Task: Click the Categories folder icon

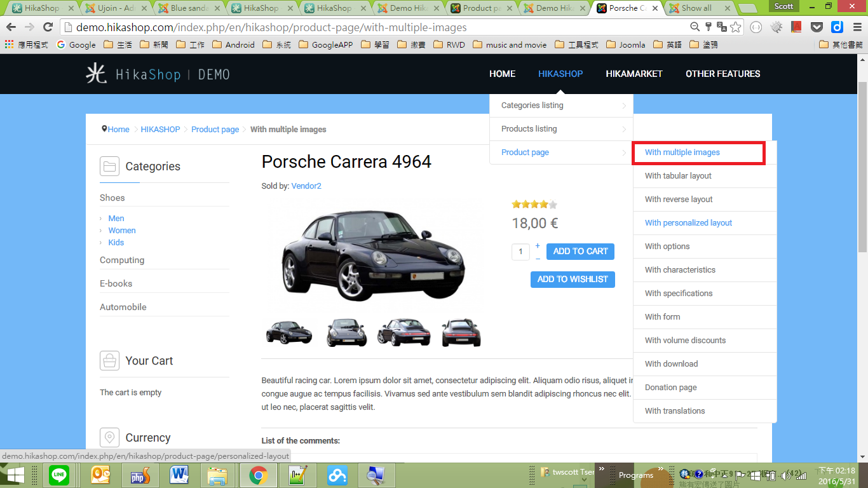Action: click(x=109, y=166)
